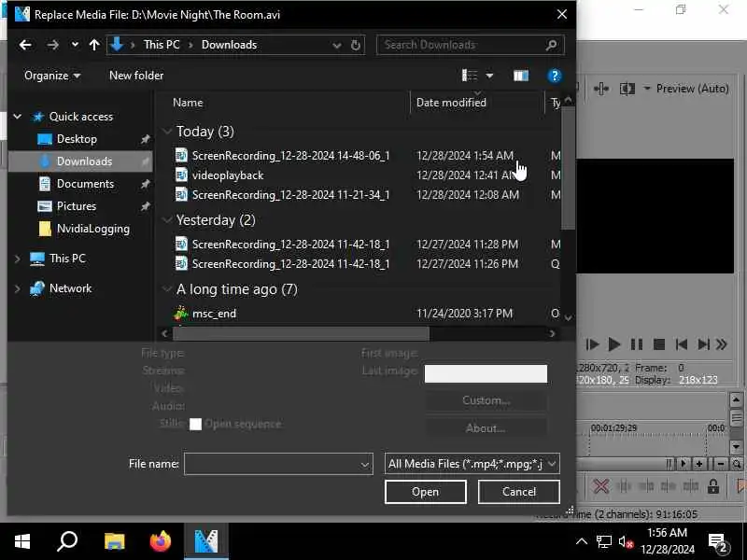747x560 pixels.
Task: Click the Custom... button
Action: pyautogui.click(x=486, y=400)
